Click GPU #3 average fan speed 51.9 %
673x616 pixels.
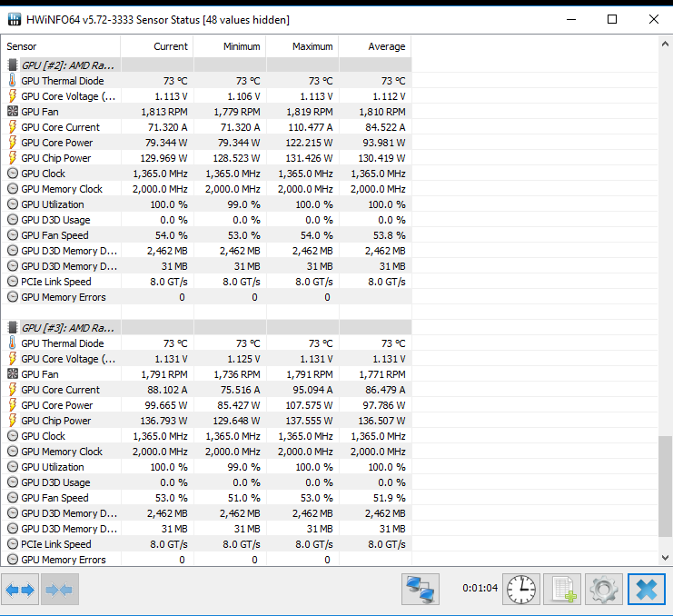pos(390,498)
